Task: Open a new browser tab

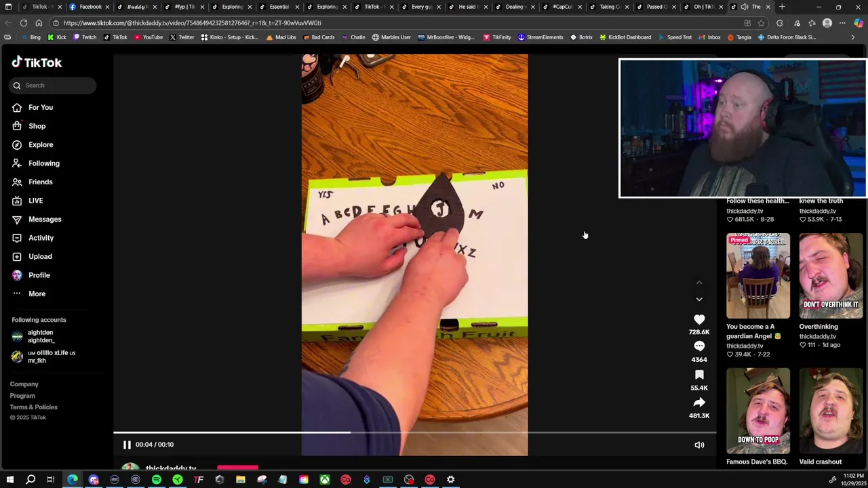Action: pyautogui.click(x=782, y=7)
